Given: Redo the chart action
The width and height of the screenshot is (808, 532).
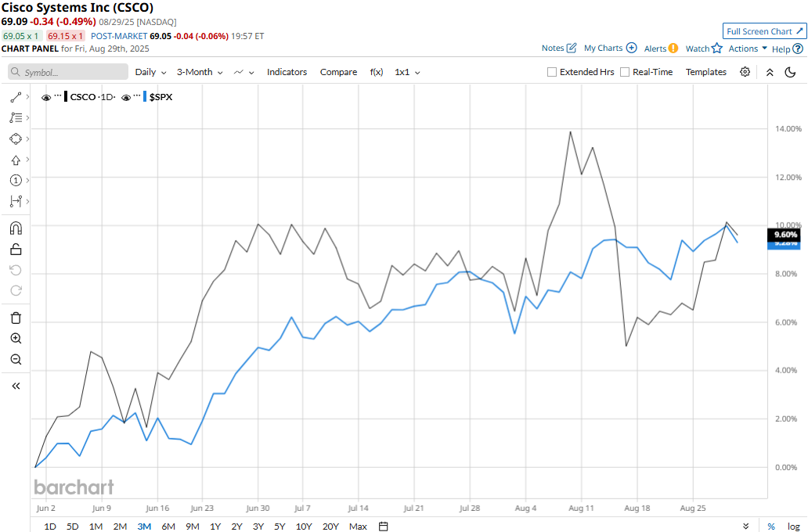Looking at the screenshot, I should [16, 291].
